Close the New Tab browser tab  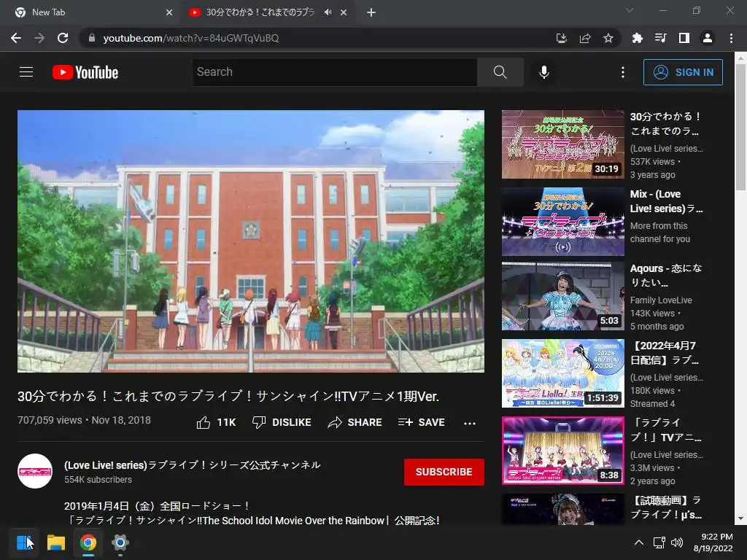click(169, 13)
